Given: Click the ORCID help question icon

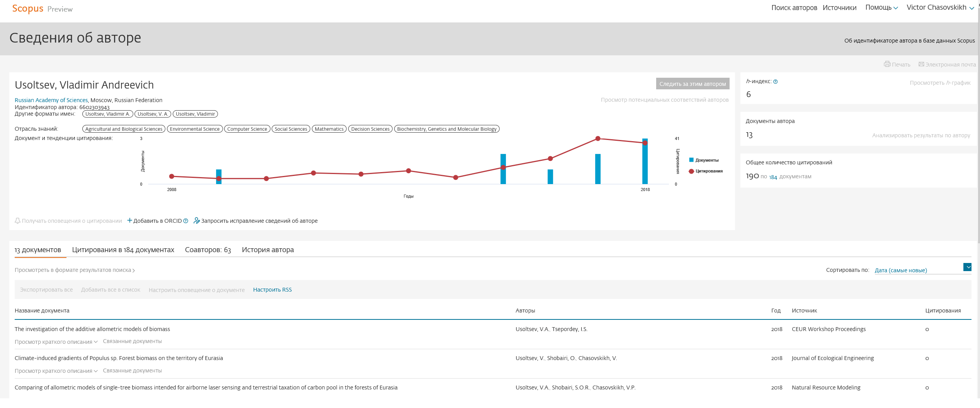Looking at the screenshot, I should [185, 221].
